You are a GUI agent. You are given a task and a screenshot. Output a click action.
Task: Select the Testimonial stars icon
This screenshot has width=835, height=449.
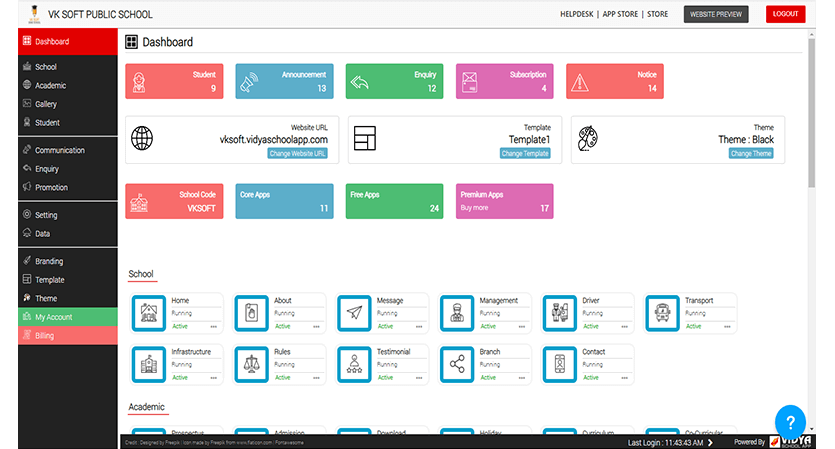tap(354, 364)
